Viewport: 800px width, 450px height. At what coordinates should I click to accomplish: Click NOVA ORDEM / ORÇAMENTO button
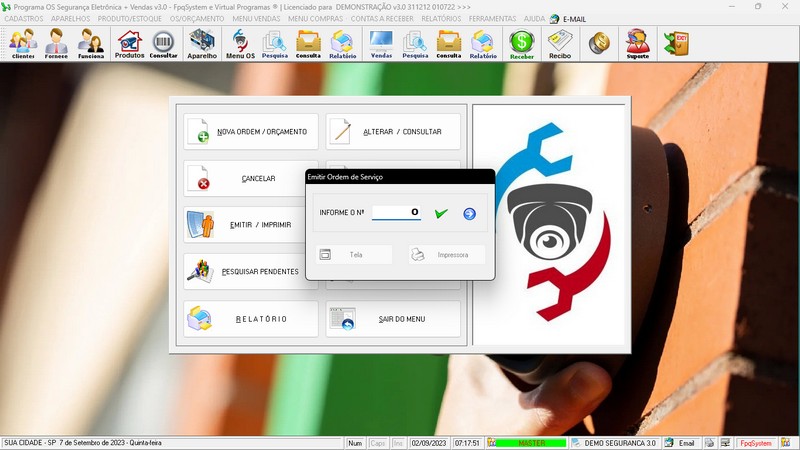click(251, 132)
